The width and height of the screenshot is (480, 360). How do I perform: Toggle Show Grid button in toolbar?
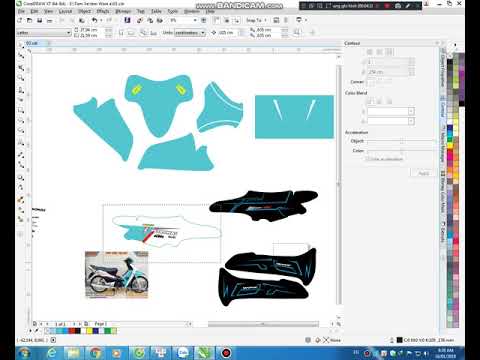click(227, 20)
